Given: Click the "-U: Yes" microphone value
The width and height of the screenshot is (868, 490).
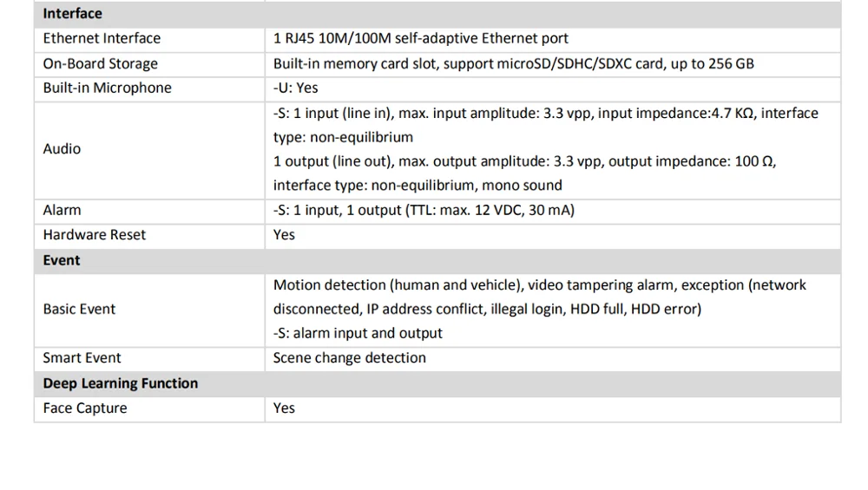Looking at the screenshot, I should 295,88.
